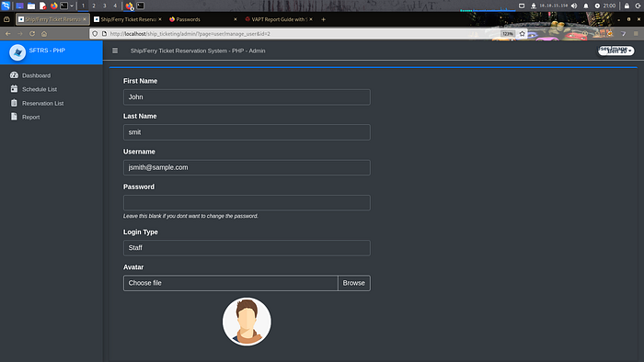Screen dimensions: 644x362
Task: Focus the Username field
Action: point(247,167)
